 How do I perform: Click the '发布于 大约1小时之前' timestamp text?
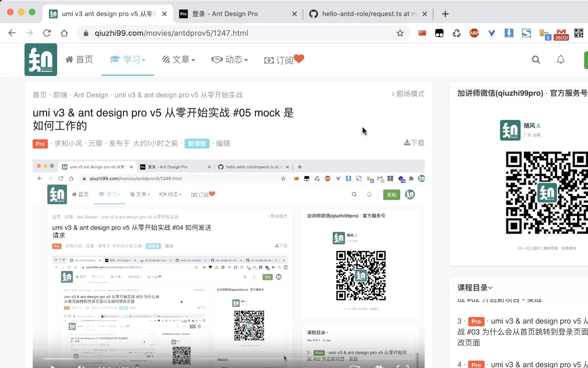coord(144,143)
